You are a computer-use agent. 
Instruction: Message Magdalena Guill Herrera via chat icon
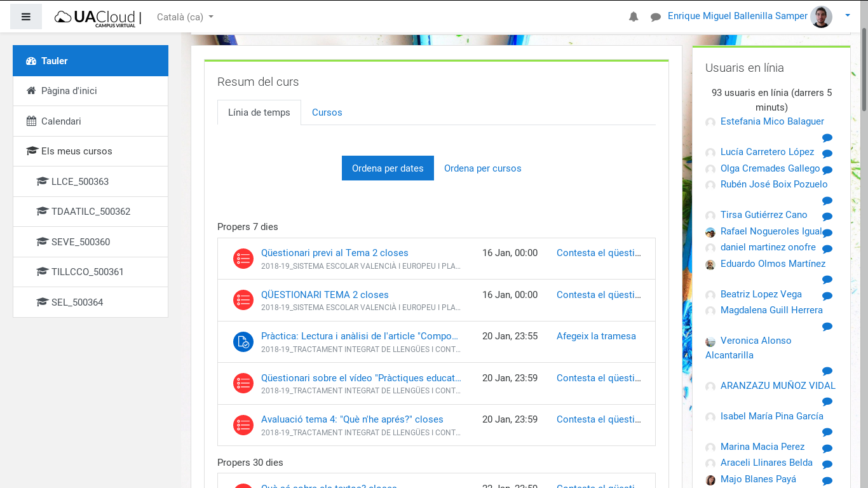click(x=827, y=327)
